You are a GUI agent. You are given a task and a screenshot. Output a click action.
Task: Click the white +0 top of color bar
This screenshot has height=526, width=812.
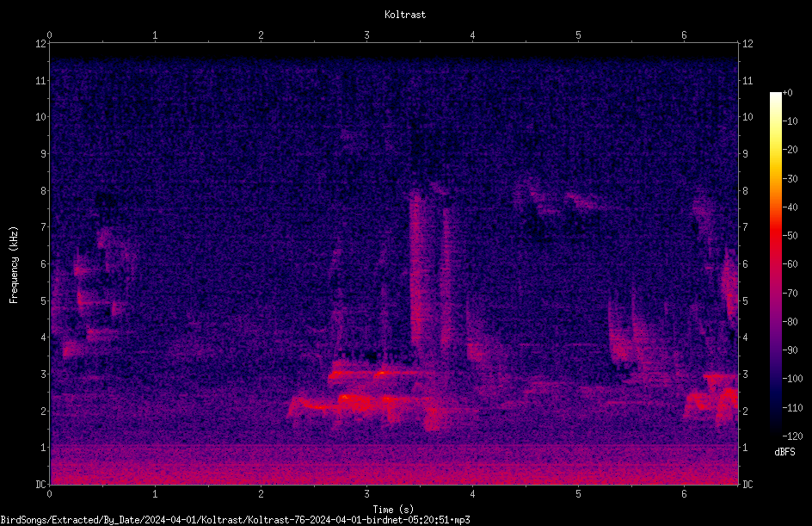pyautogui.click(x=776, y=96)
